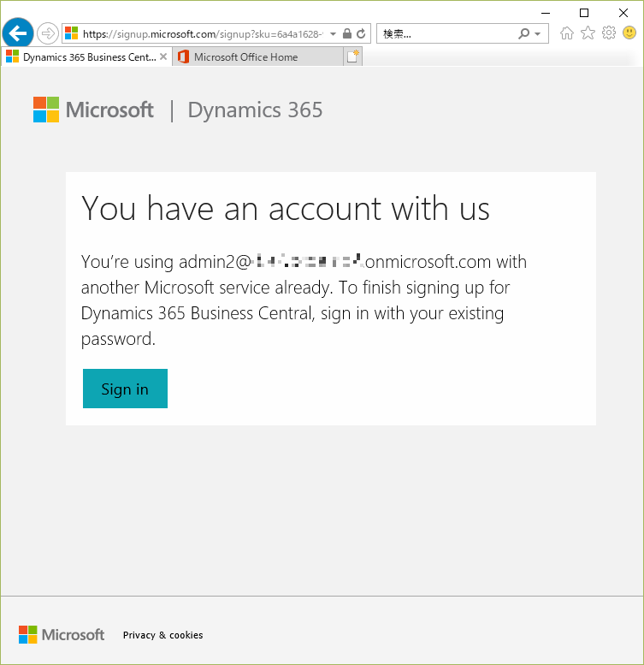Minimize the browser window

[546, 13]
